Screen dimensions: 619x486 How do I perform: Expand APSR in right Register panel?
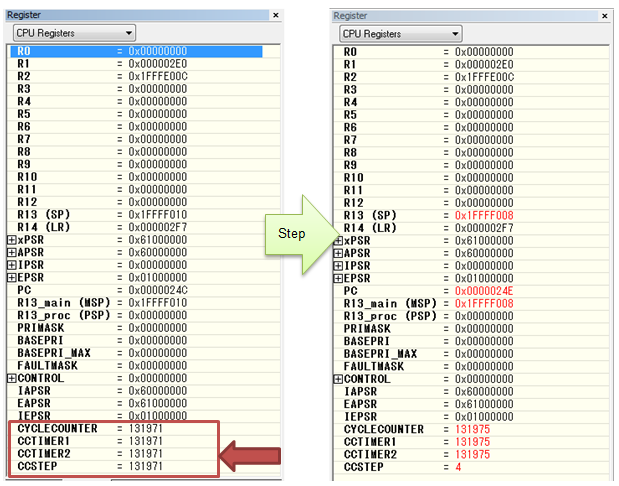click(338, 253)
